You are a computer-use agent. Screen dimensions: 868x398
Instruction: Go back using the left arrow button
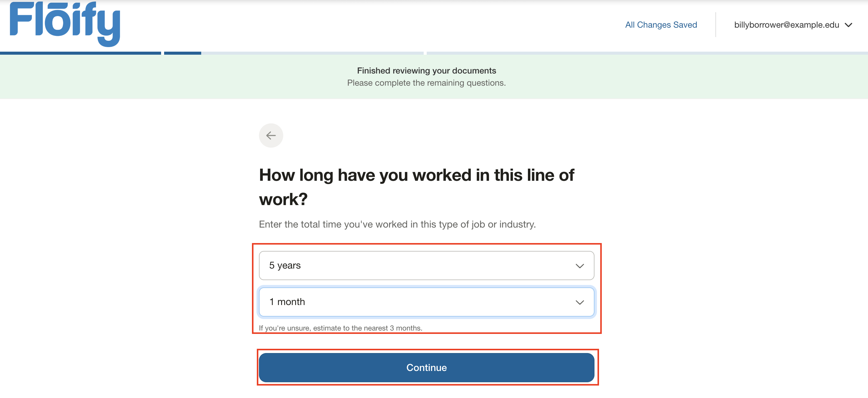tap(270, 136)
